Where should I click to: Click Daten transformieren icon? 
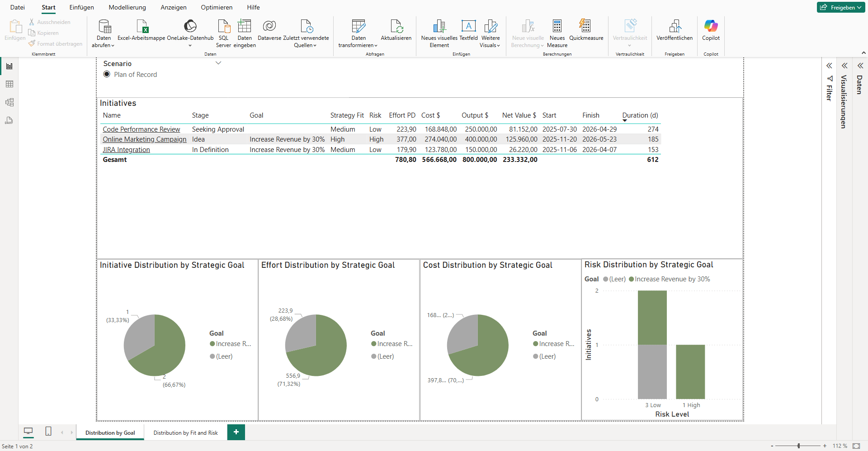[359, 26]
